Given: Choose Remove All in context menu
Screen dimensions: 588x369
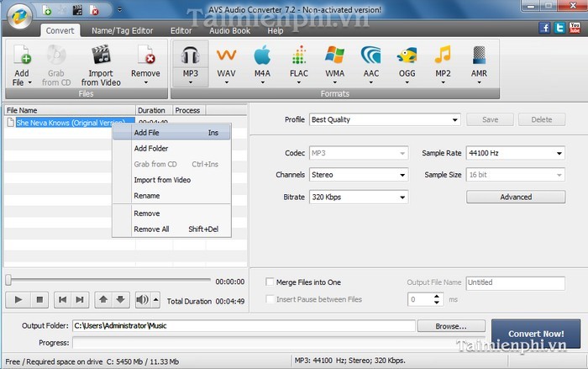Looking at the screenshot, I should 171,229.
